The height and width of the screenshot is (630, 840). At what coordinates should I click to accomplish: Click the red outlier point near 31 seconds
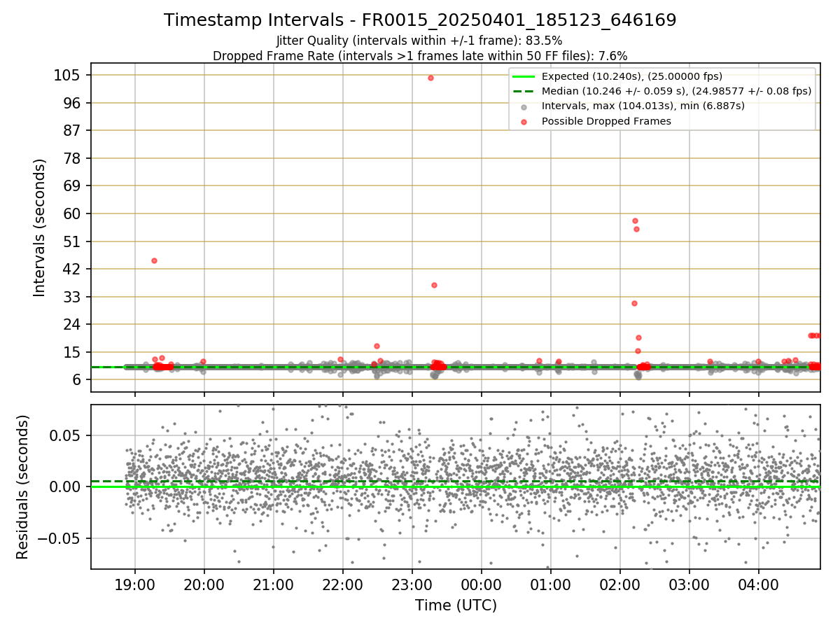coord(634,303)
